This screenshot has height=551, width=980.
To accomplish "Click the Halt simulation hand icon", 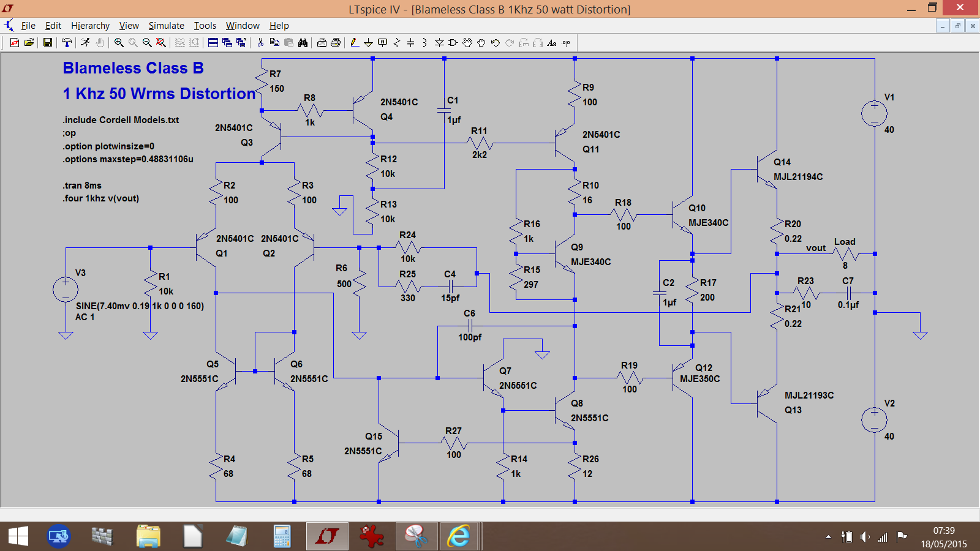I will coord(100,43).
